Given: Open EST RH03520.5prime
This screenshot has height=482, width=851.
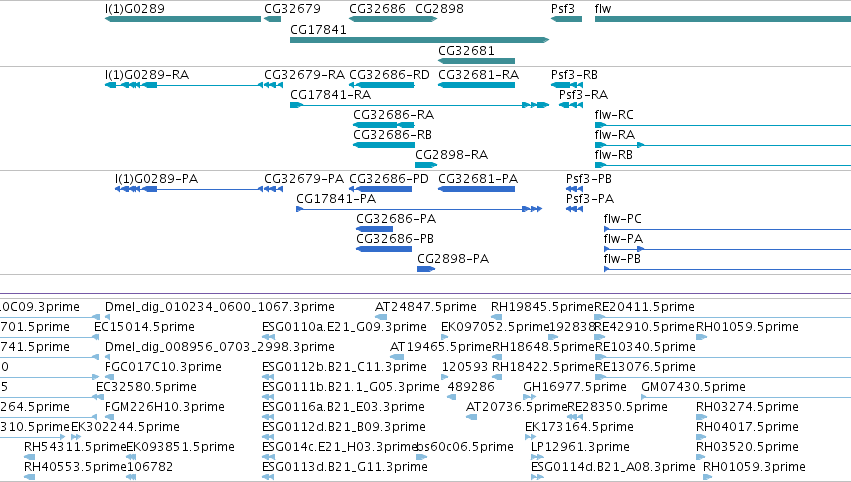Looking at the screenshot, I should 747,447.
